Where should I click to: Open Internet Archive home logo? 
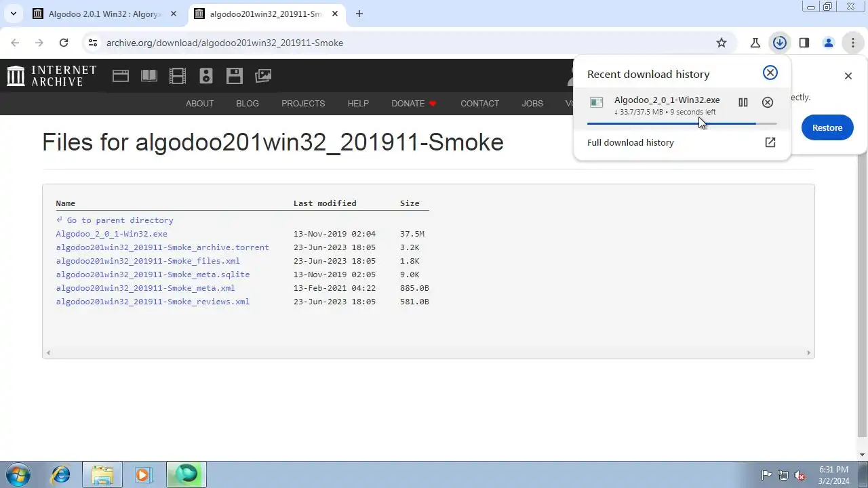[x=52, y=75]
